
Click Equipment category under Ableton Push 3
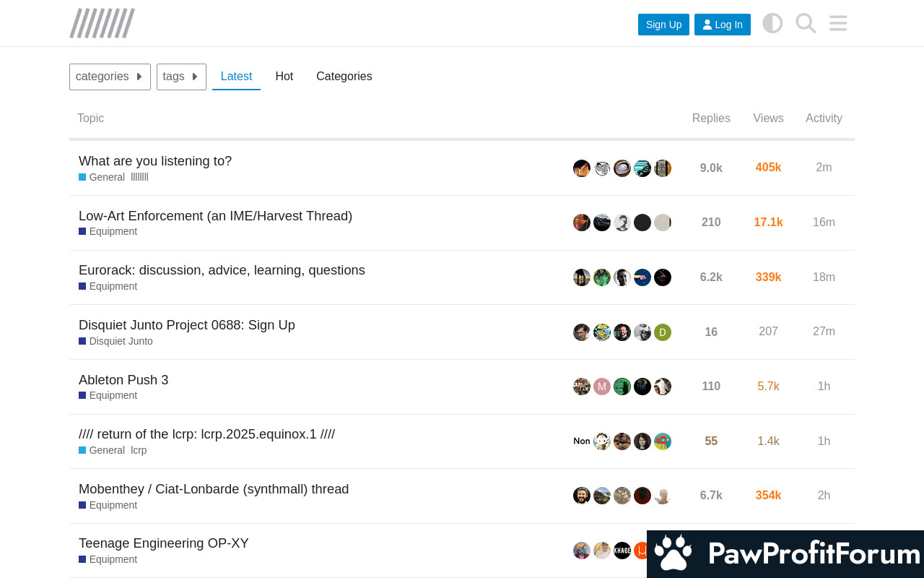[108, 396]
